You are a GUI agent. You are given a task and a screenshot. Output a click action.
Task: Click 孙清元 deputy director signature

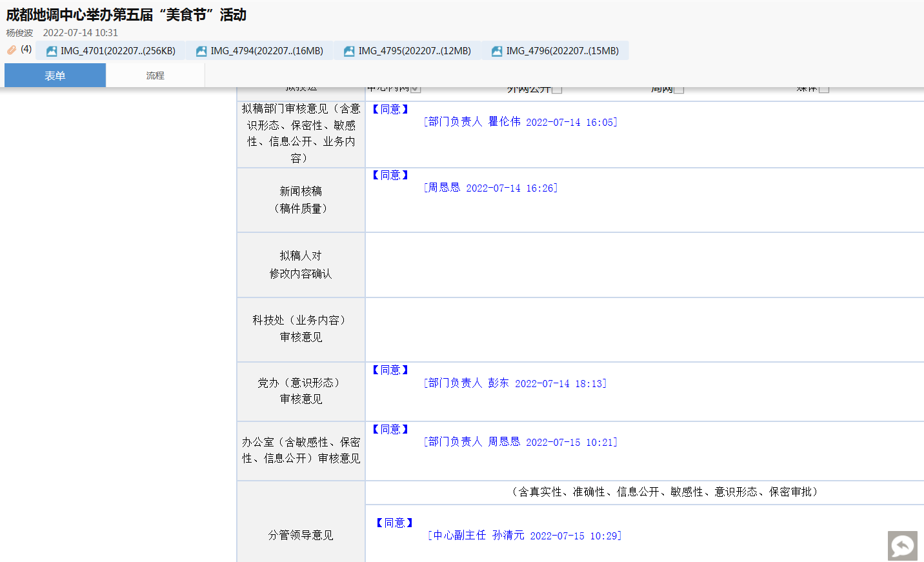pos(508,536)
